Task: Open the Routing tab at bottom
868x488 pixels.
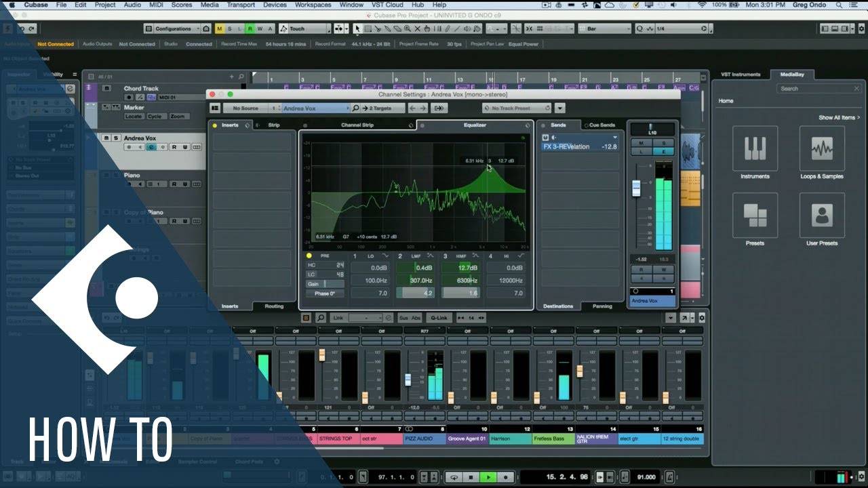Action: coord(274,306)
